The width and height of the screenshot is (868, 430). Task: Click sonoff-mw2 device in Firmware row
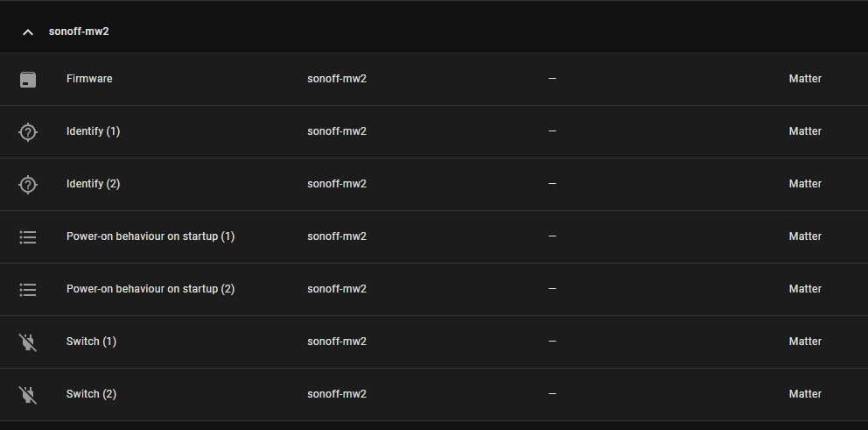[337, 79]
